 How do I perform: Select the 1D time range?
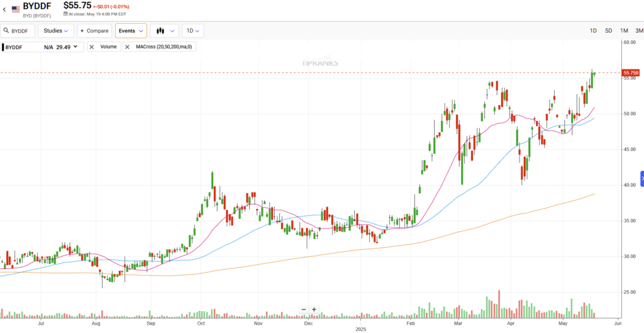click(x=593, y=31)
